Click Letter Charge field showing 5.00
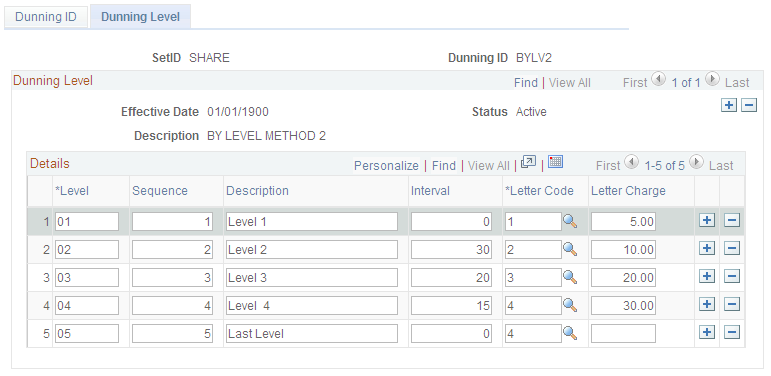This screenshot has height=376, width=771. pyautogui.click(x=623, y=222)
